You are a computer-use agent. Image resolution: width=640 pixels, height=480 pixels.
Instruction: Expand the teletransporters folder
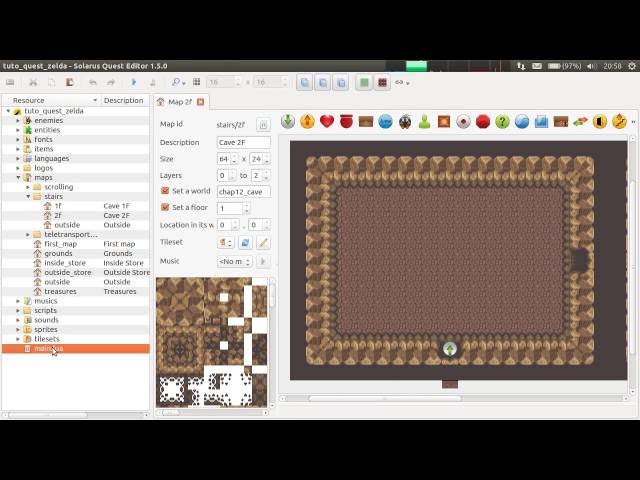28,234
